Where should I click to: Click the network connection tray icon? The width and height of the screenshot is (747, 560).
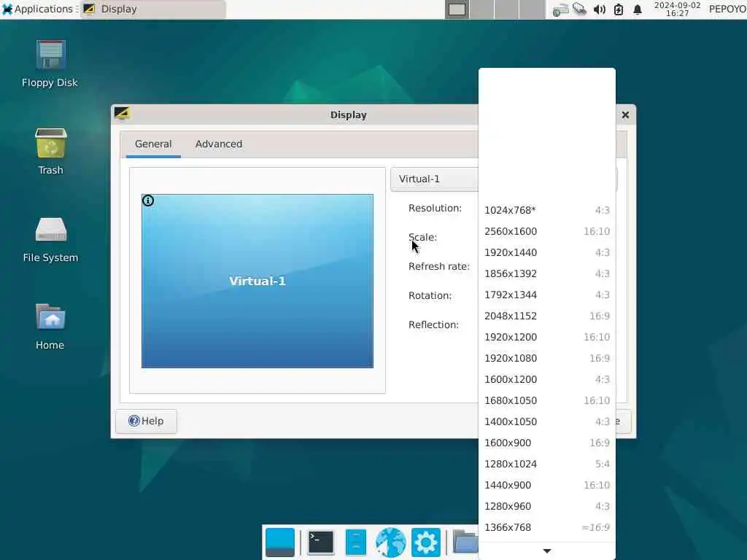tap(579, 9)
